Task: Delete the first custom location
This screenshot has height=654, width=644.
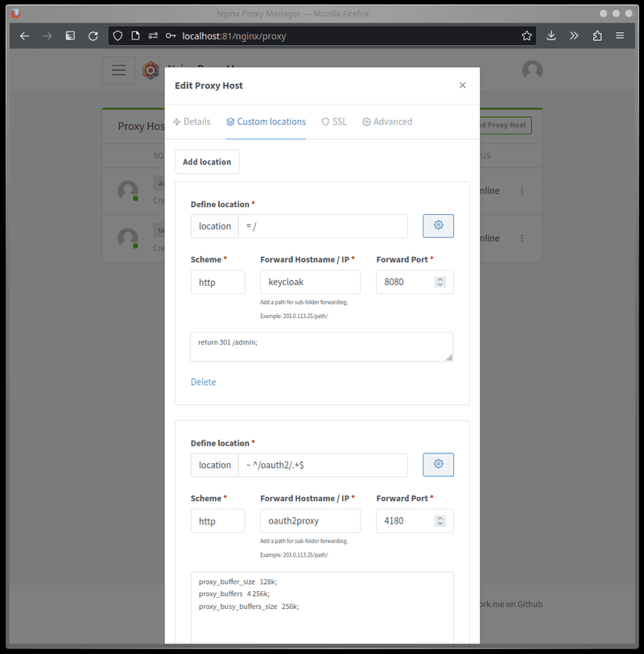Action: (x=203, y=382)
